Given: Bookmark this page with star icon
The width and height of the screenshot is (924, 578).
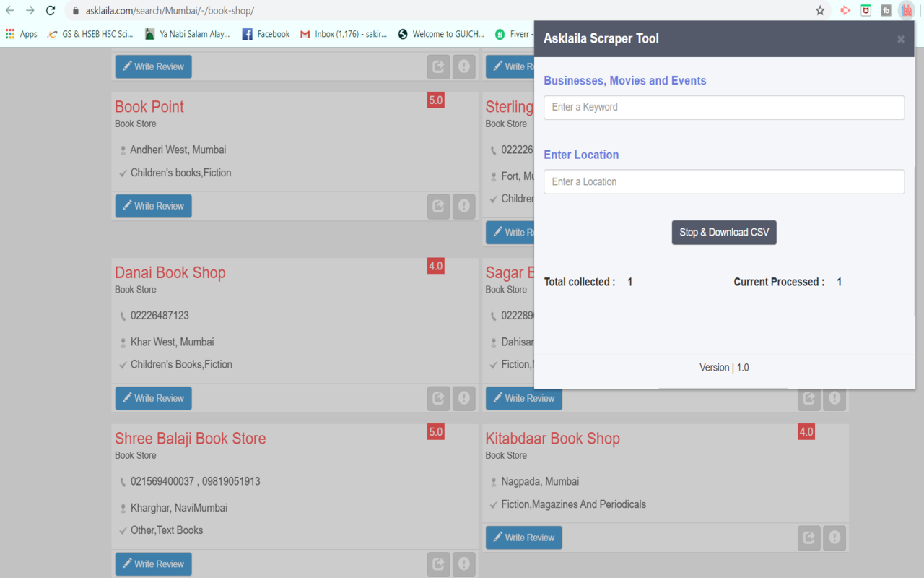Looking at the screenshot, I should pos(820,10).
